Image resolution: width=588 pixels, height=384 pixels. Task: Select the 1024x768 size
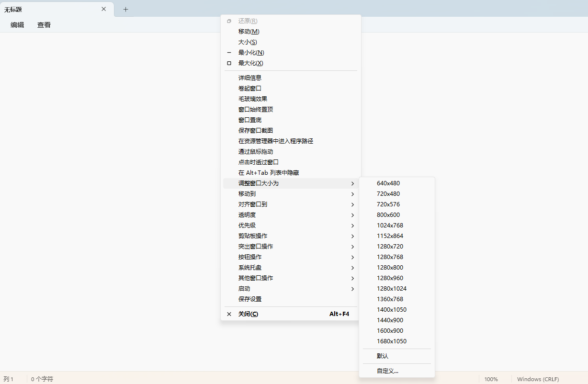coord(397,225)
